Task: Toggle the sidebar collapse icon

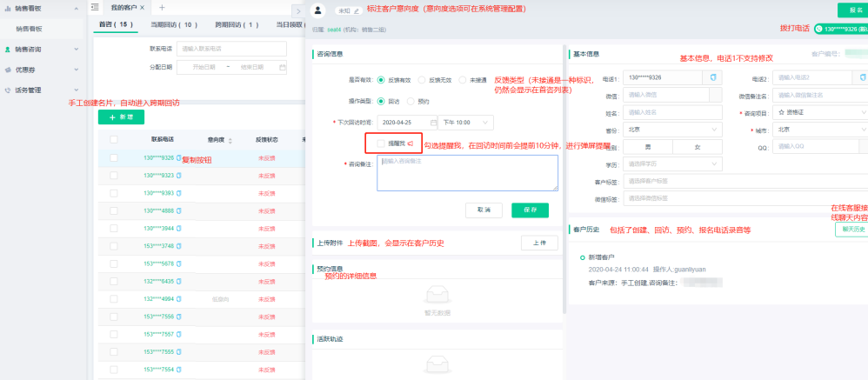Action: [95, 7]
